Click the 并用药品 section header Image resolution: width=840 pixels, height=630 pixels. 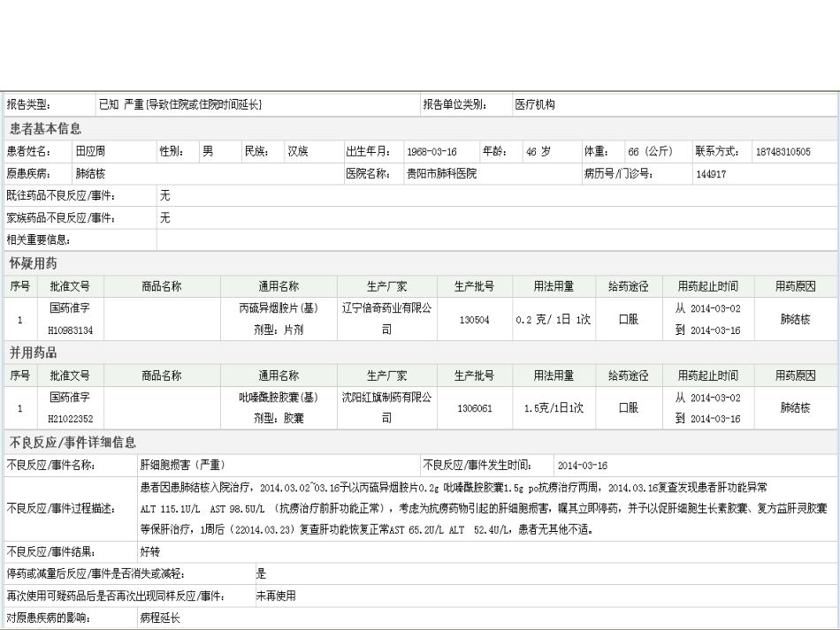(34, 353)
